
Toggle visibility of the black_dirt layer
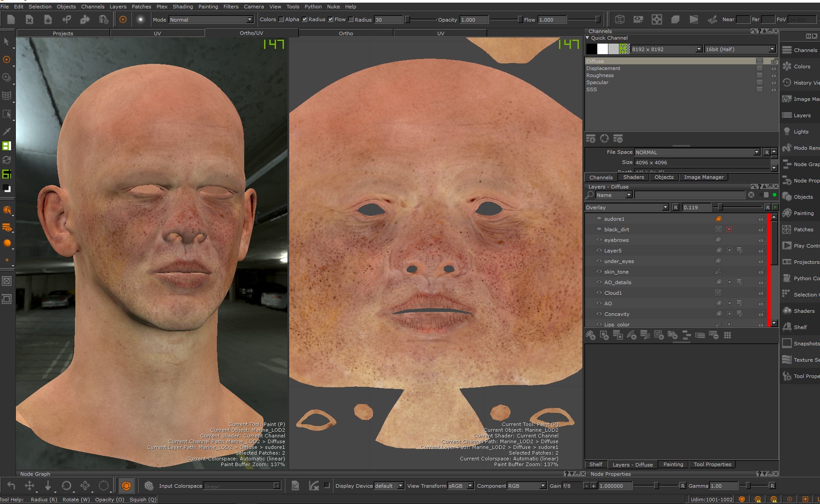pyautogui.click(x=599, y=230)
